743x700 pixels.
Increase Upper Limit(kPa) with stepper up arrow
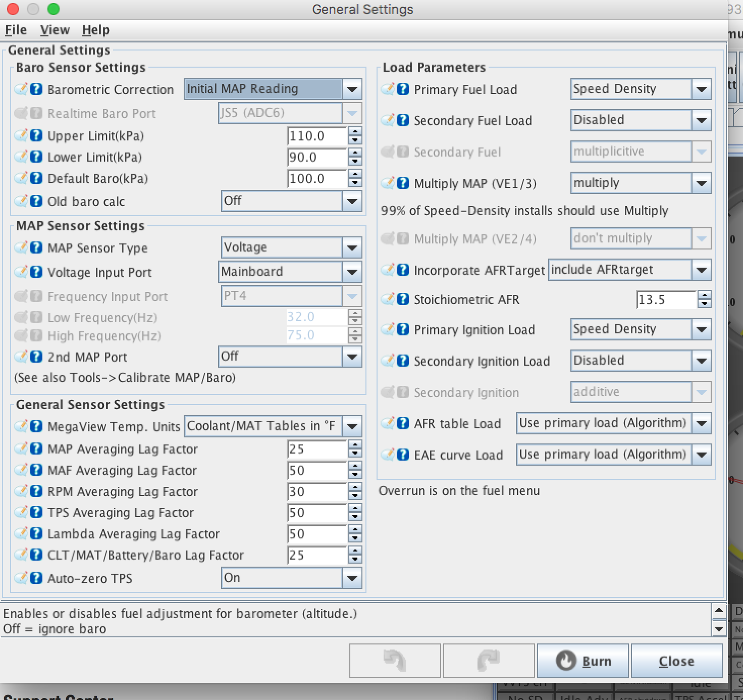click(x=355, y=131)
